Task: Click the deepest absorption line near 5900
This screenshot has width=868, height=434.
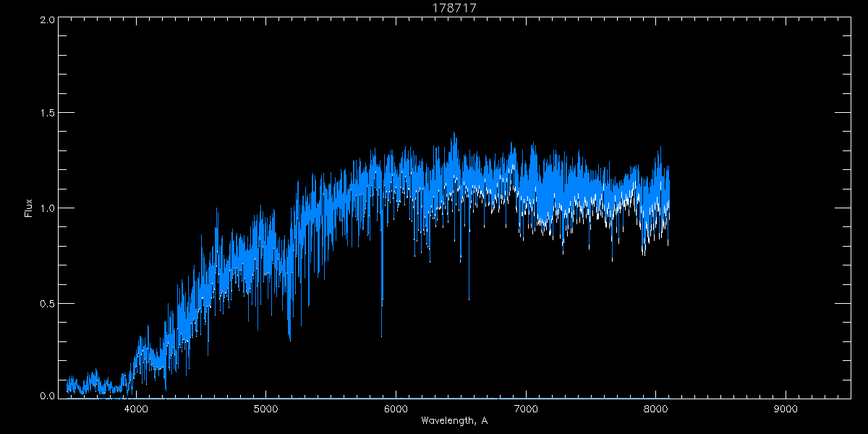Action: coord(381,333)
